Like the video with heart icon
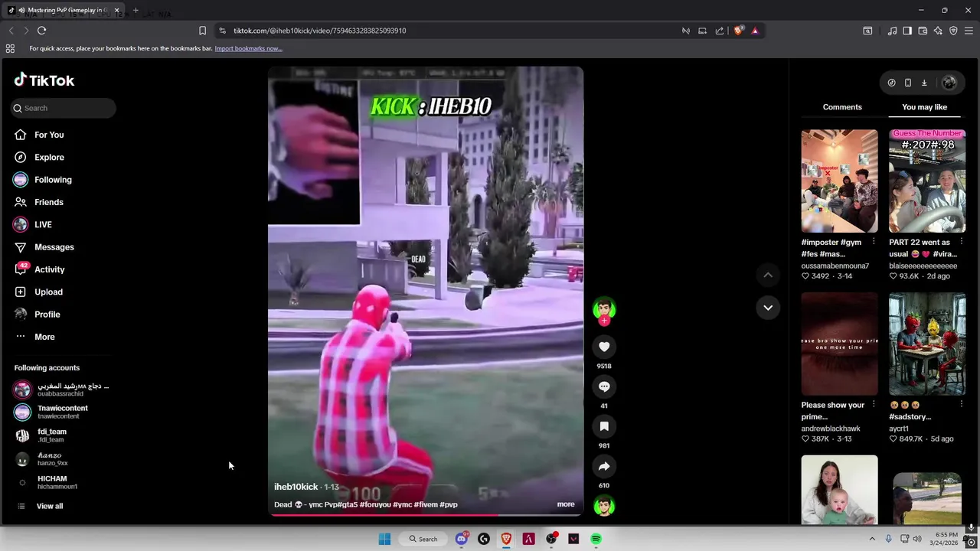 pyautogui.click(x=604, y=347)
